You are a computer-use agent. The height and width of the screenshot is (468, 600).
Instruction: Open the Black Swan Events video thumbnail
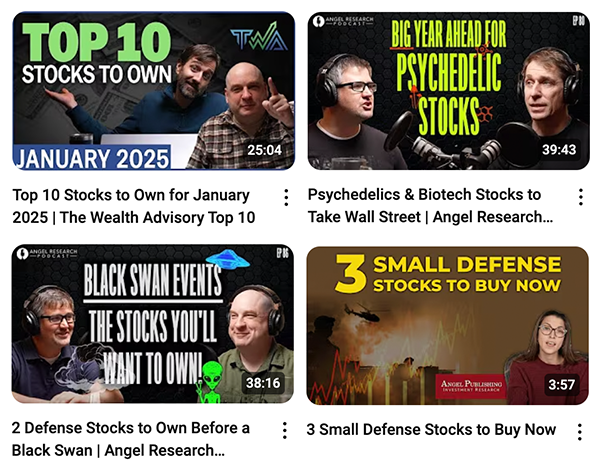(x=153, y=324)
